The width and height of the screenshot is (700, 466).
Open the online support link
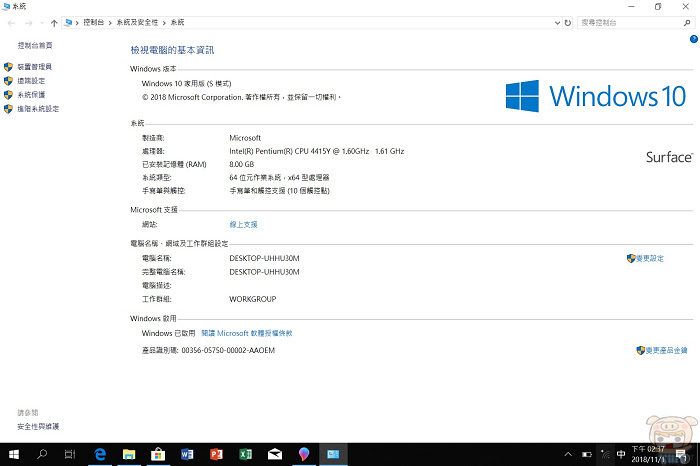point(243,225)
